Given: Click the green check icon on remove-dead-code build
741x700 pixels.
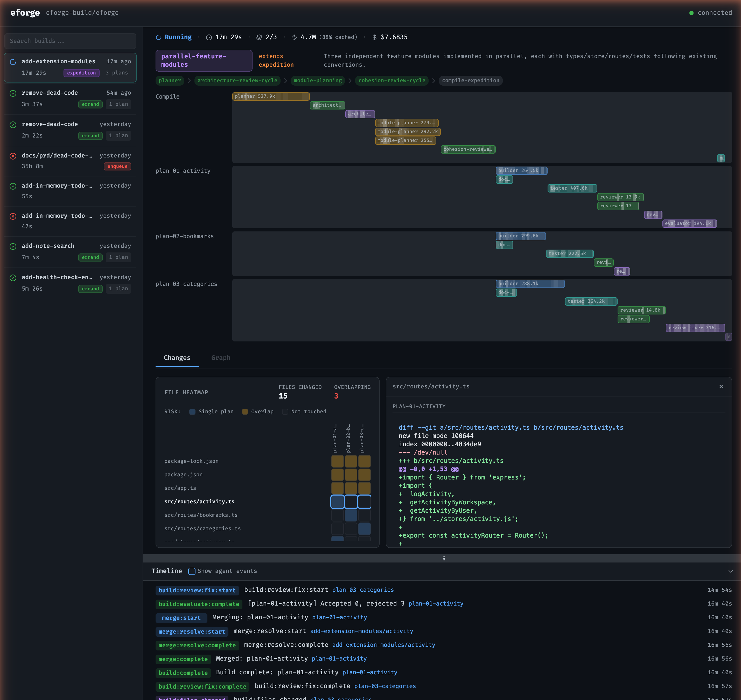Looking at the screenshot, I should click(13, 93).
